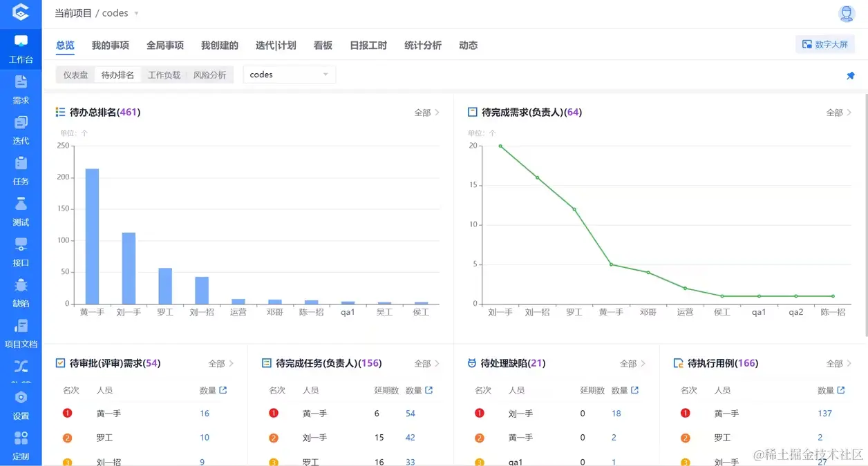Open the 定制 customization section in the sidebar
Screen dimensions: 868x466
click(21, 447)
